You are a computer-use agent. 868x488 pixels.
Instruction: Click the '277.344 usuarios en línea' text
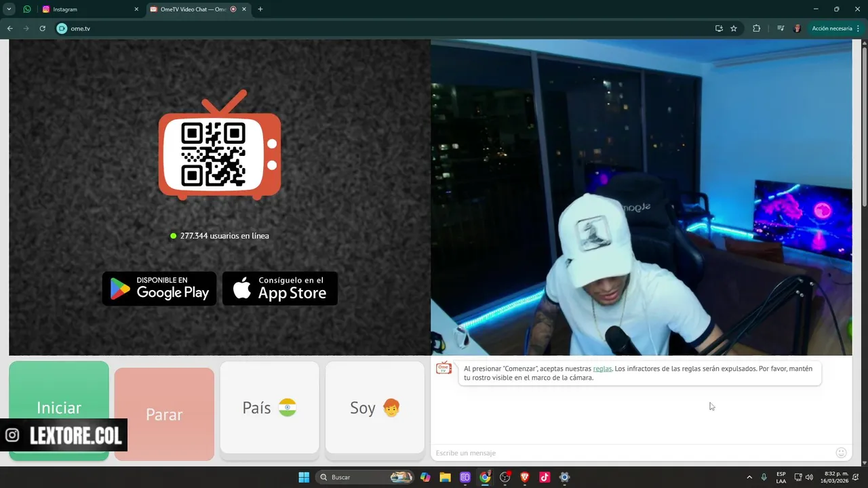224,236
